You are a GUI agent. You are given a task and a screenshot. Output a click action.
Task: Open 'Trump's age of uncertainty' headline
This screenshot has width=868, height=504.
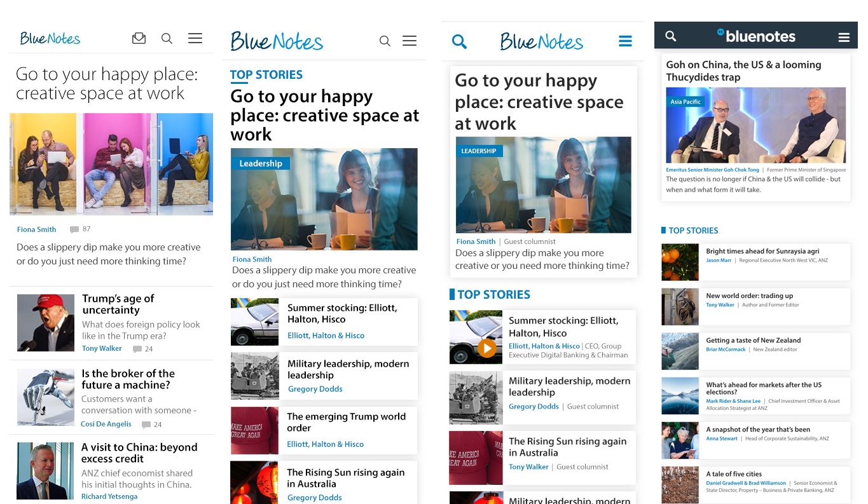pyautogui.click(x=118, y=304)
